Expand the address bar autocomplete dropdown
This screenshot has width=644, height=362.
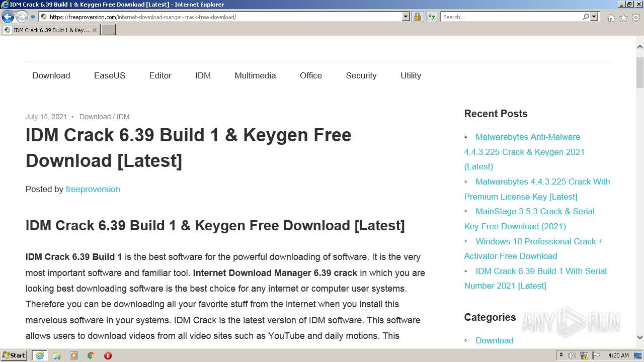(406, 17)
